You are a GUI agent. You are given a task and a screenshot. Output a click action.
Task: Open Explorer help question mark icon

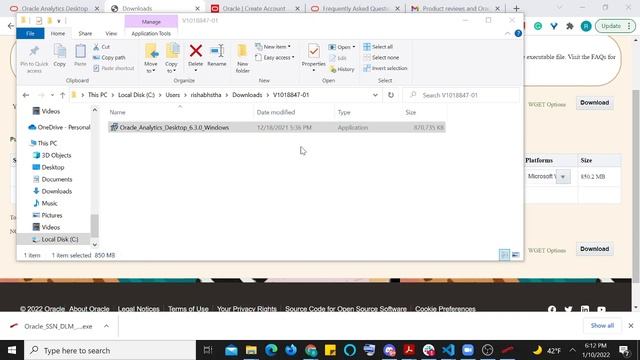[518, 33]
